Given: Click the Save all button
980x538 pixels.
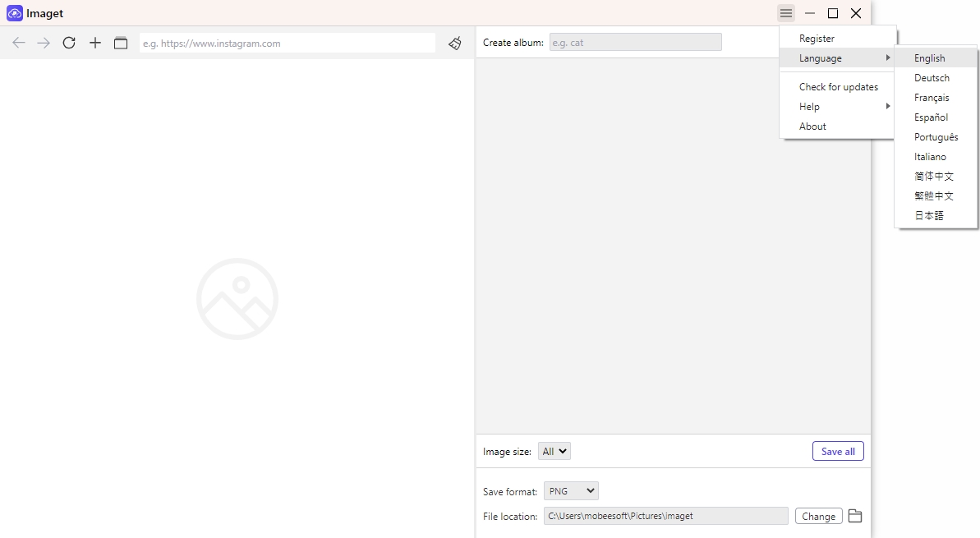Looking at the screenshot, I should point(838,451).
